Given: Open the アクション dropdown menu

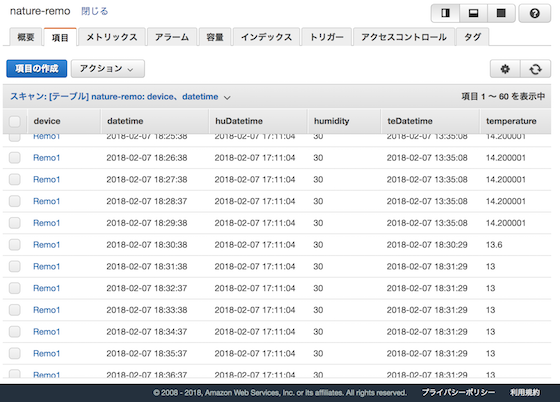Looking at the screenshot, I should [x=108, y=69].
